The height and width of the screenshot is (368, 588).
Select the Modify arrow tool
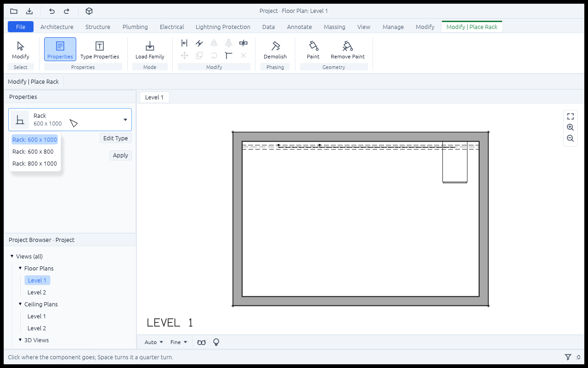[x=21, y=50]
